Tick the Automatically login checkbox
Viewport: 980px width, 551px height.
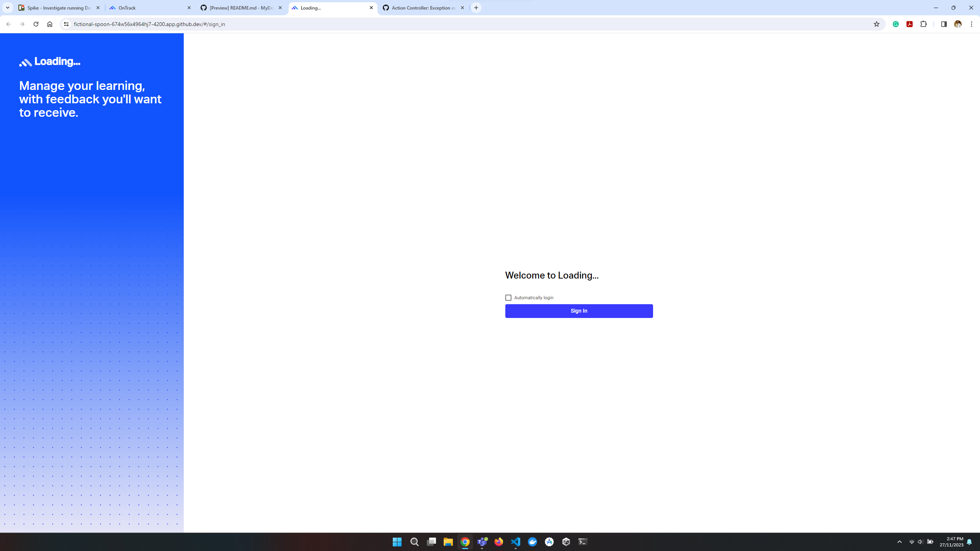(x=508, y=298)
